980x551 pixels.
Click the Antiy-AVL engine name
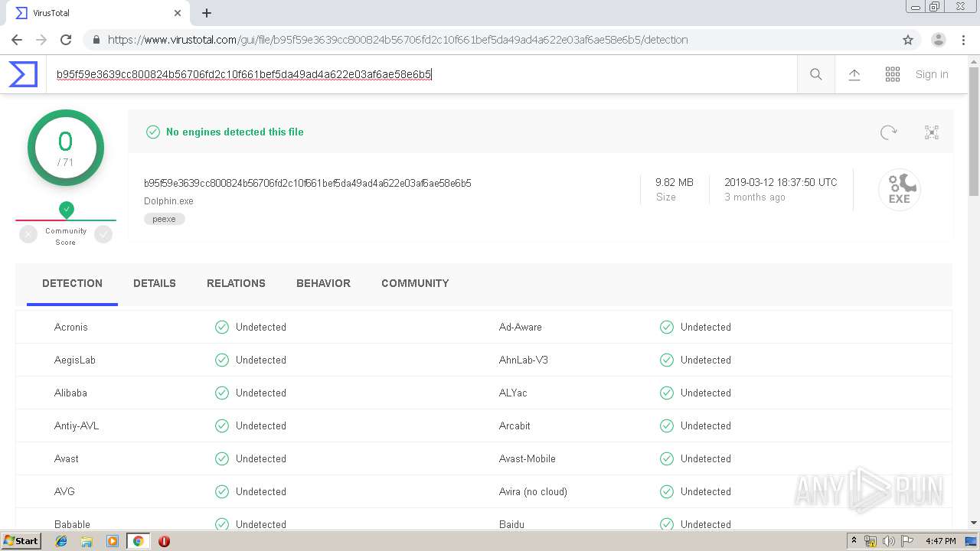point(77,425)
